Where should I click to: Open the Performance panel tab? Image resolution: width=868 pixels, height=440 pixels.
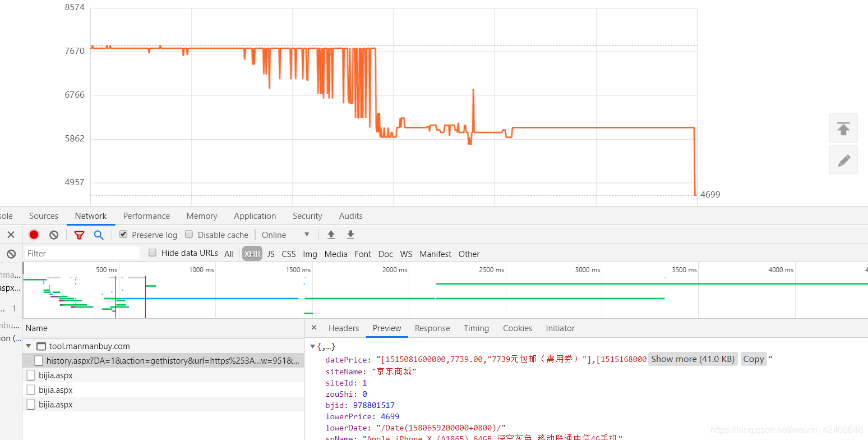click(146, 216)
